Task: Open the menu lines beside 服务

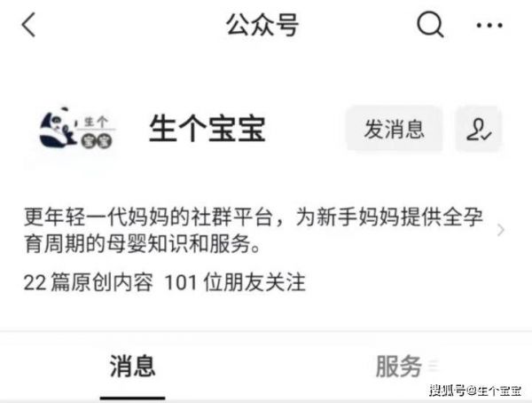Action: pyautogui.click(x=434, y=366)
